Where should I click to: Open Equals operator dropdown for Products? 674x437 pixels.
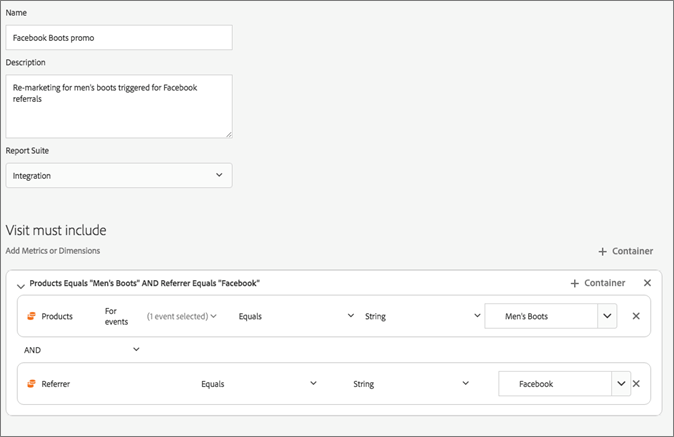(296, 316)
